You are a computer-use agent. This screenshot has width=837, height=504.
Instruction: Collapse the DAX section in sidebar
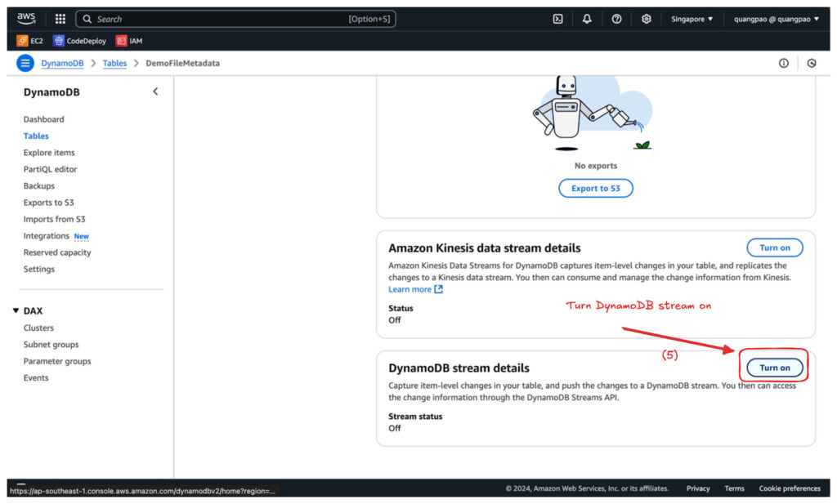pyautogui.click(x=16, y=310)
